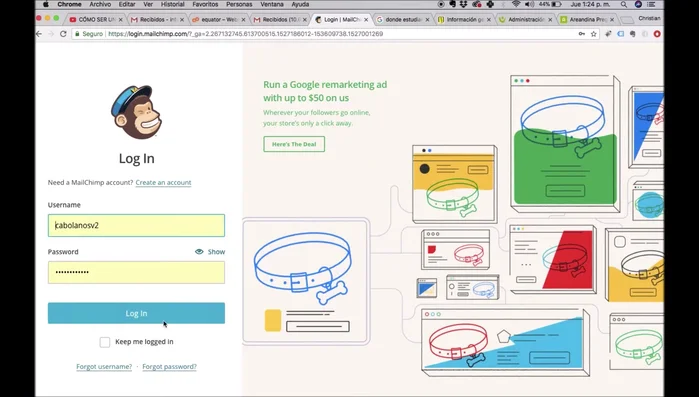Click the Wi-Fi icon in the menu bar
Viewport: 699px width, 397px height.
coord(516,4)
